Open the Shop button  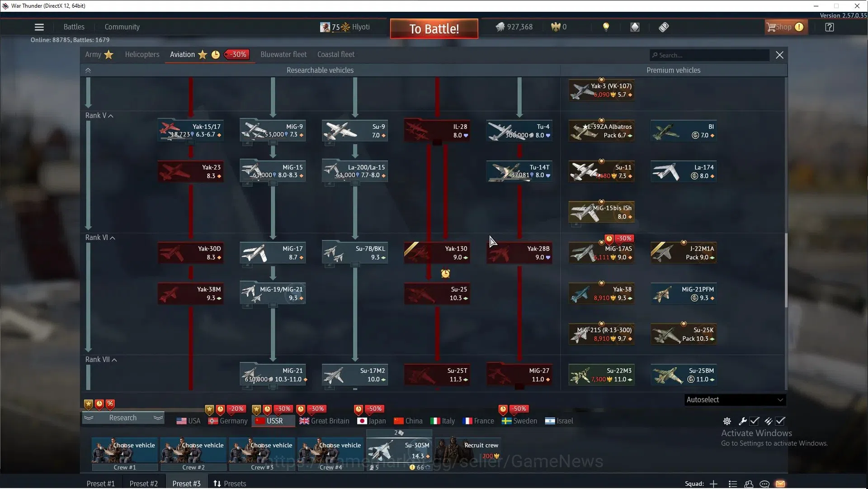786,27
